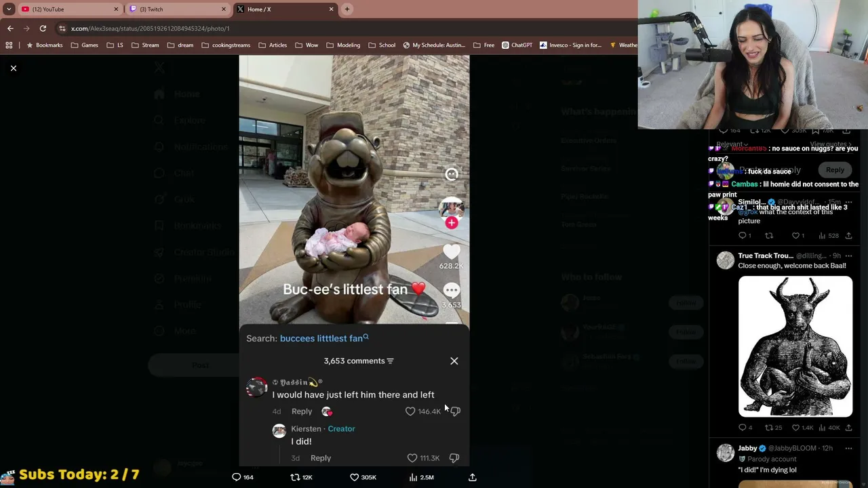
Task: Close the Twitch tab
Action: point(224,9)
